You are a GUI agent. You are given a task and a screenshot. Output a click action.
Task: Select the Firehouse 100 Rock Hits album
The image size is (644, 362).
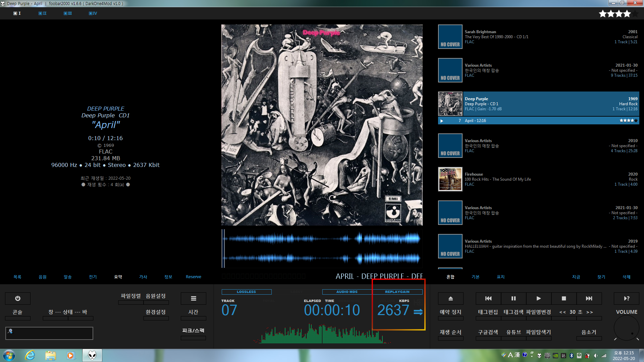point(538,179)
